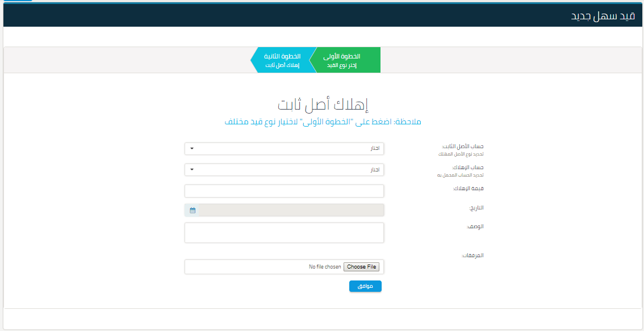Click Choose File to attach a document
The width and height of the screenshot is (644, 331).
coord(361,266)
